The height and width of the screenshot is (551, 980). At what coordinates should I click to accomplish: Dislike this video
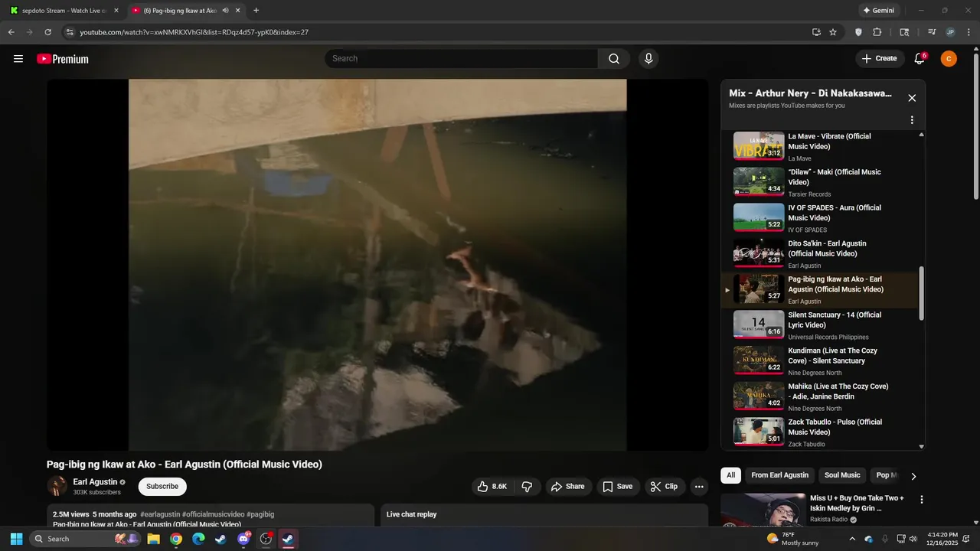(x=527, y=487)
